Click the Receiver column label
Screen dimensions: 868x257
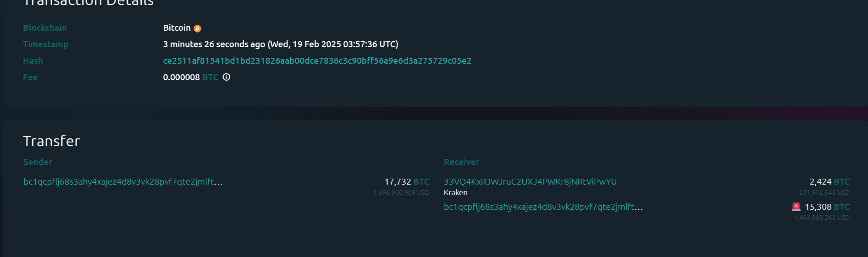(461, 162)
